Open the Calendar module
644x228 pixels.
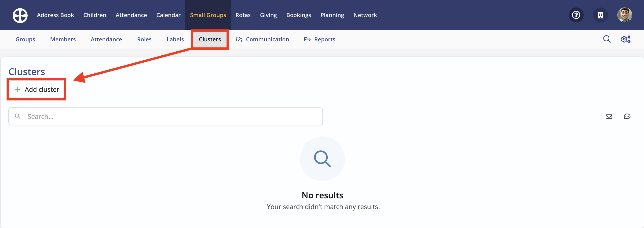coord(168,15)
